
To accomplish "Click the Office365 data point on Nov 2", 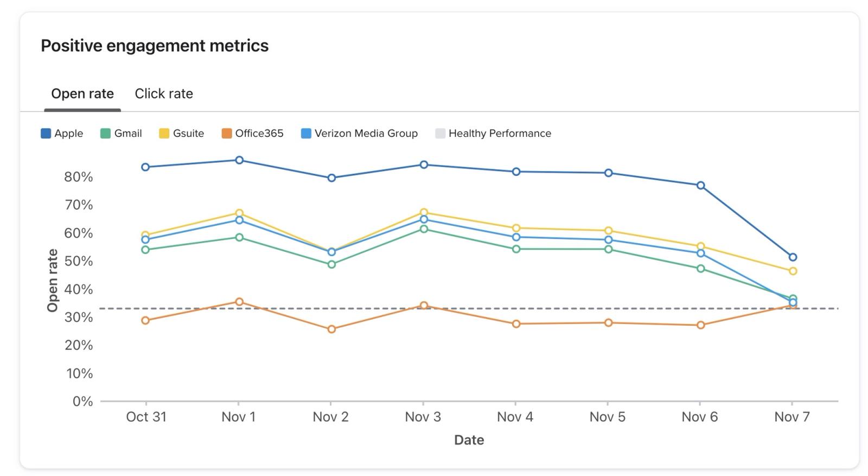I will 331,329.
